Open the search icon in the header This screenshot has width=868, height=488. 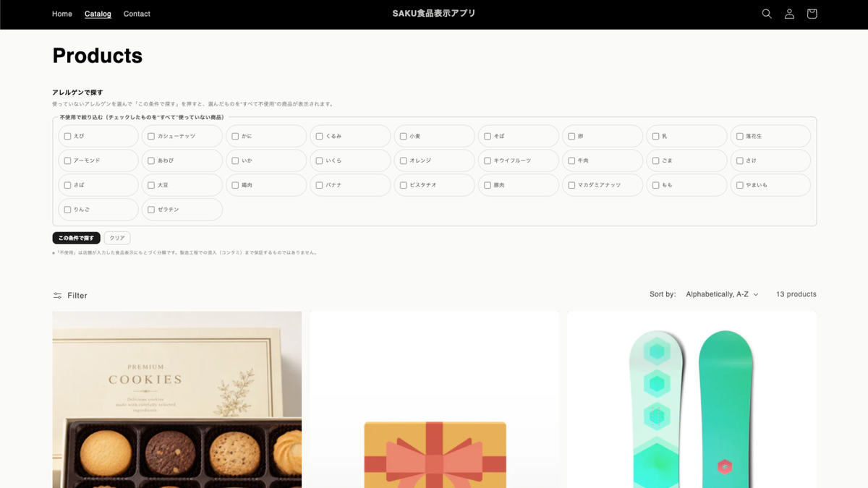[767, 14]
